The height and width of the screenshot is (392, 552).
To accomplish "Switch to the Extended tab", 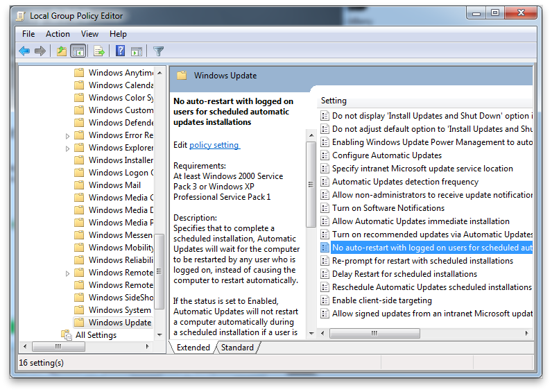I will click(x=193, y=348).
